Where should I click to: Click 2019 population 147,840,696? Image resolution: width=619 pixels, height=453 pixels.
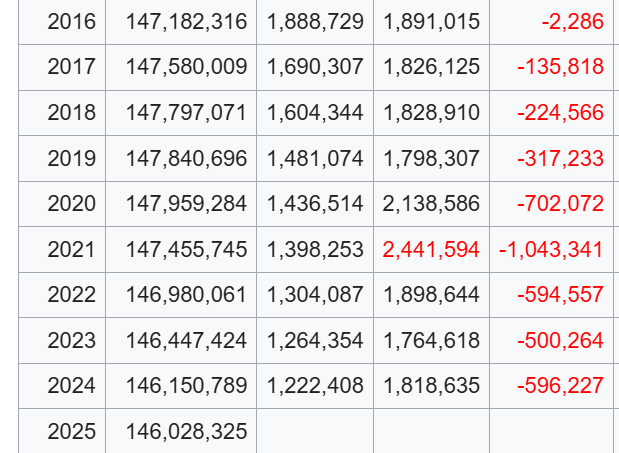coord(186,158)
